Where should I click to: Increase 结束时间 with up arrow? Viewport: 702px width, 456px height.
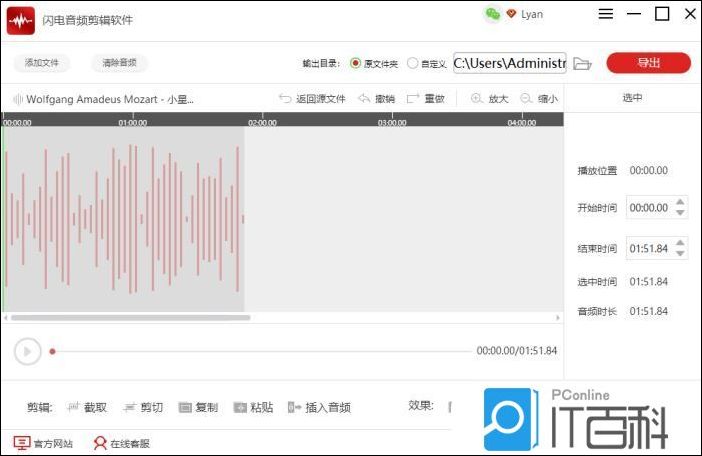tap(680, 242)
